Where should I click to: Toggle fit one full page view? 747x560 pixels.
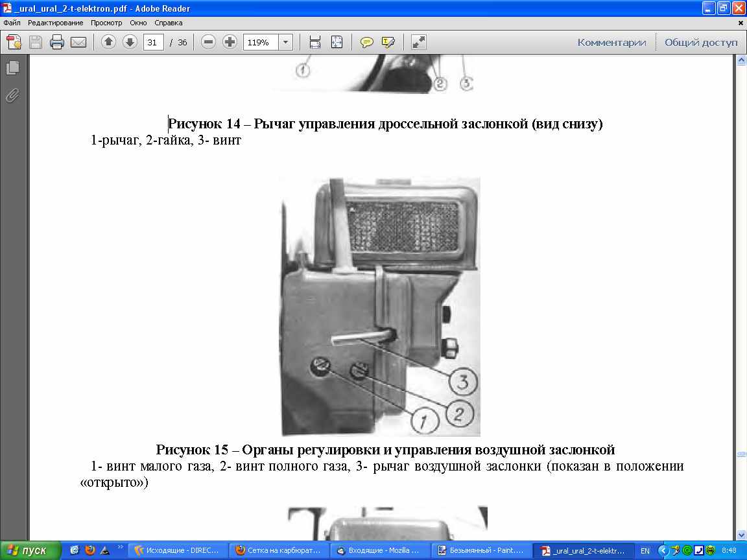[x=337, y=43]
